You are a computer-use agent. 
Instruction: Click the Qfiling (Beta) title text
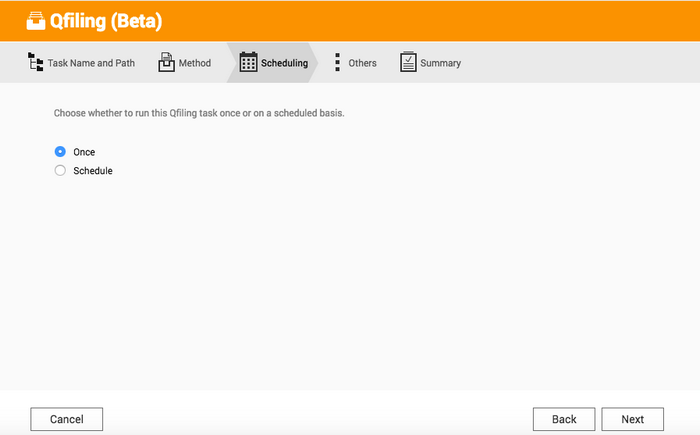tap(106, 21)
